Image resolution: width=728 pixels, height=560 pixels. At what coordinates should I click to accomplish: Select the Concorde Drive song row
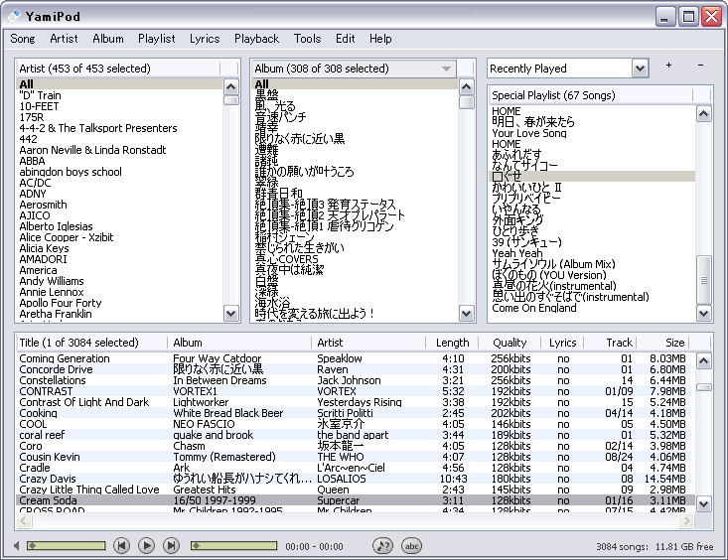pos(356,369)
